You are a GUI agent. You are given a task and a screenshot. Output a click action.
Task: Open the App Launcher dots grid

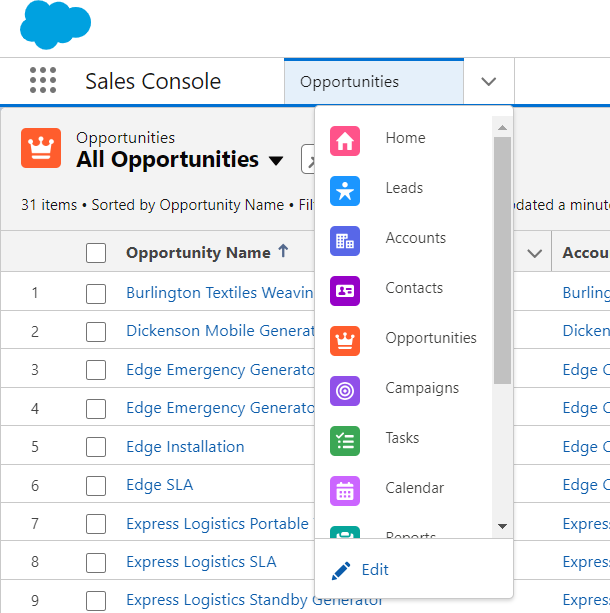click(x=43, y=80)
